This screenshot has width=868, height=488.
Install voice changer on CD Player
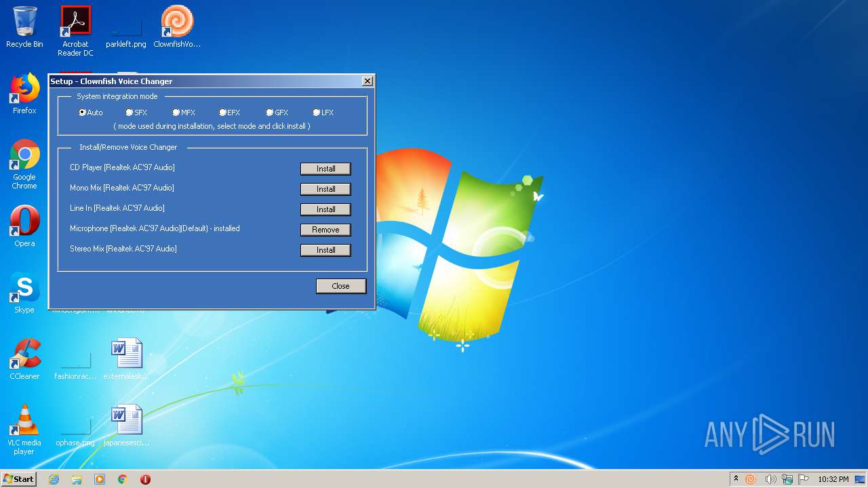coord(325,169)
